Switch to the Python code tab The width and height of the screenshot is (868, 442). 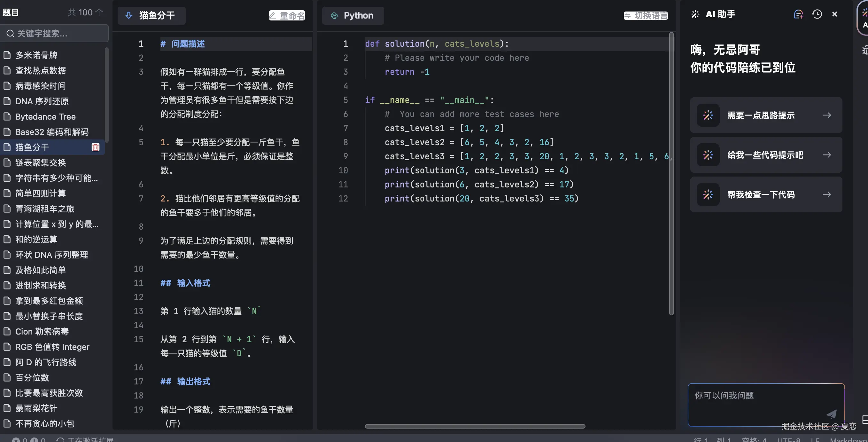(358, 15)
